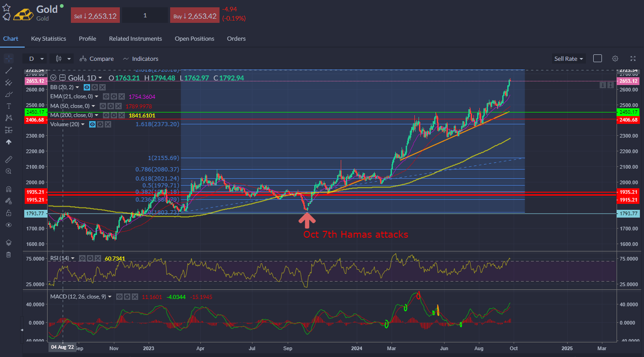Click the quantity input field showing 1

click(x=145, y=16)
